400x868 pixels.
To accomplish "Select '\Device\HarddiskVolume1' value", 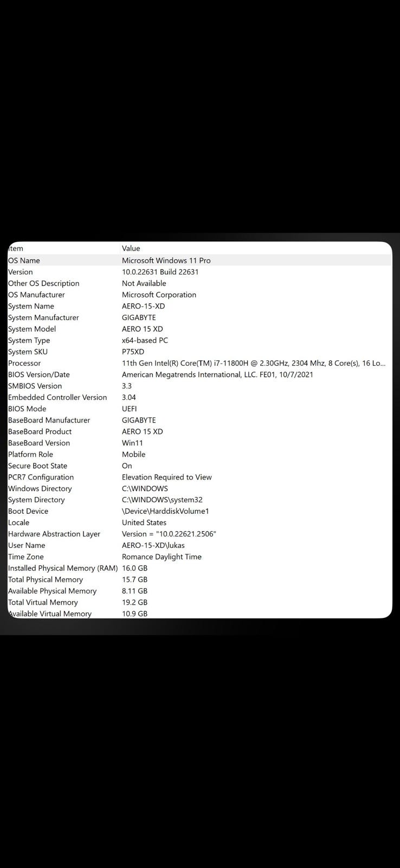I will (x=165, y=511).
